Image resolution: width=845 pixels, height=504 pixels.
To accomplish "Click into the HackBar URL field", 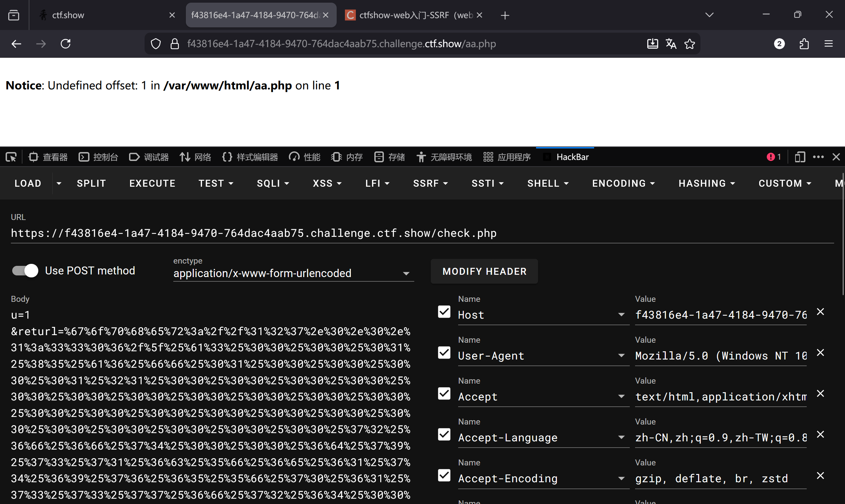I will [421, 233].
